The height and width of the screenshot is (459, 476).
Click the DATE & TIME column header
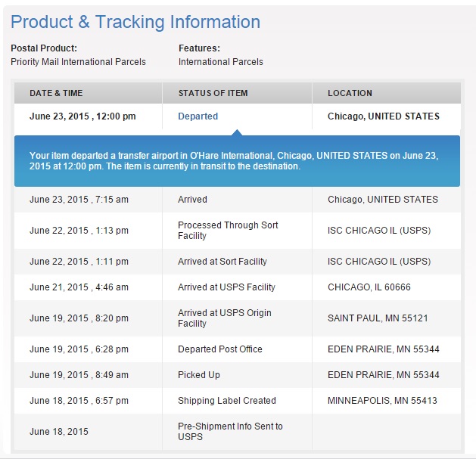click(x=56, y=93)
